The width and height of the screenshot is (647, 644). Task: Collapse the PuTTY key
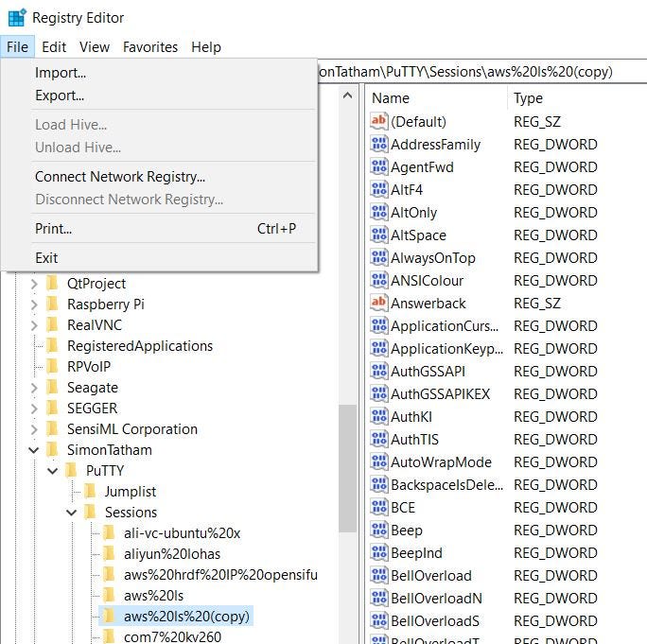(x=53, y=471)
